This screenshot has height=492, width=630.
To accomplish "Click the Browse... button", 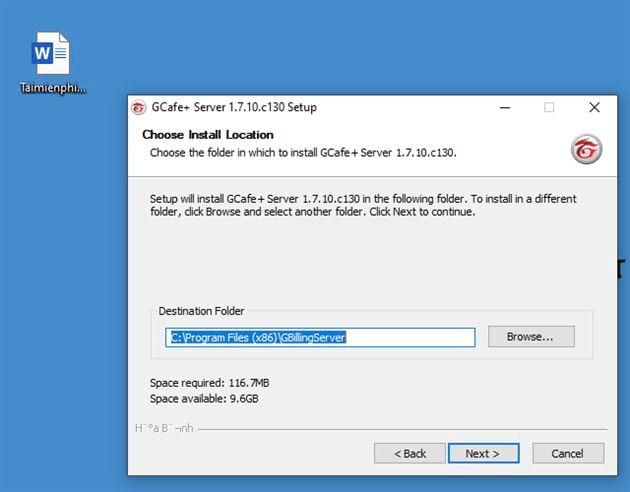I will [530, 337].
